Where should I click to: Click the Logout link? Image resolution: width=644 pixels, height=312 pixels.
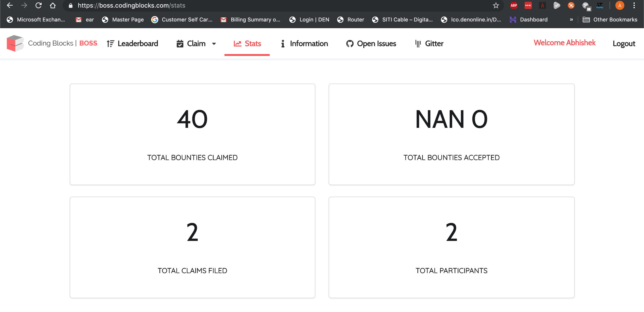[623, 44]
